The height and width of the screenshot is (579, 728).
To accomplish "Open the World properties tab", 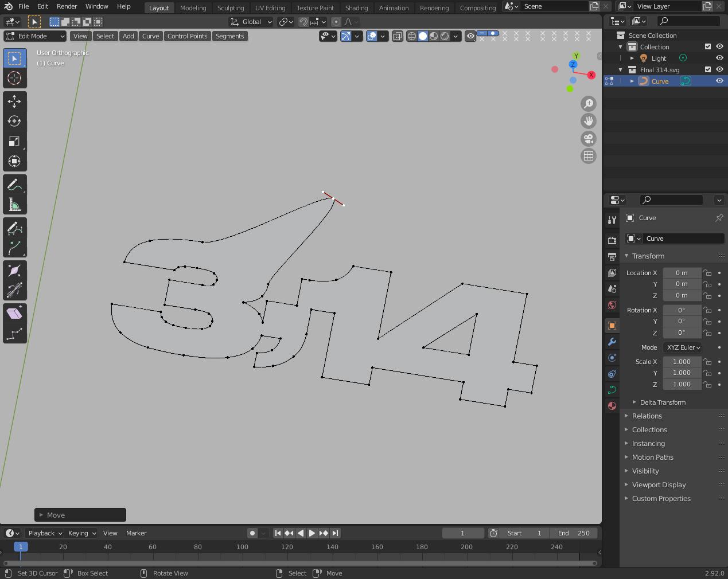I will [612, 305].
